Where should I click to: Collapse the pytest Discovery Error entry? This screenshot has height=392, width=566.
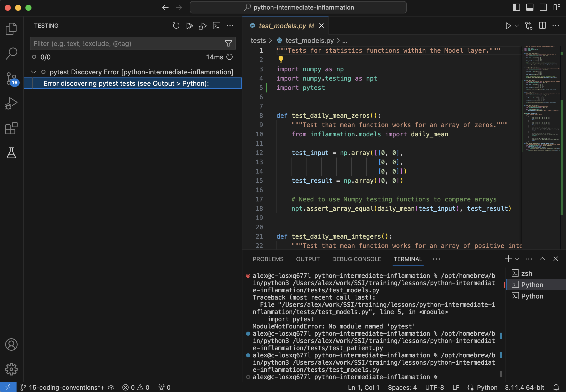tap(34, 72)
